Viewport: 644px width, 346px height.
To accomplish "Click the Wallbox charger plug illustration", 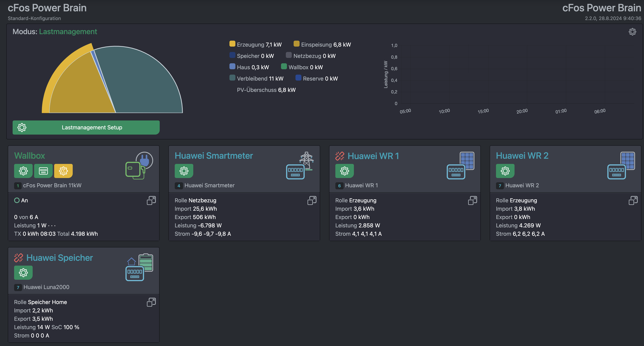I will (139, 165).
